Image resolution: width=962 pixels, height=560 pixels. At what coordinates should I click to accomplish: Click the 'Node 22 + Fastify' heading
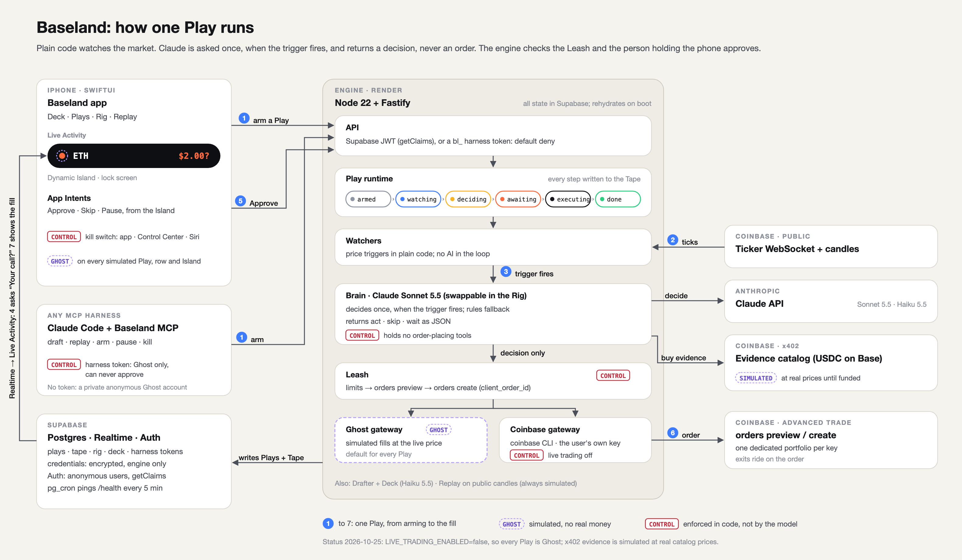click(373, 103)
